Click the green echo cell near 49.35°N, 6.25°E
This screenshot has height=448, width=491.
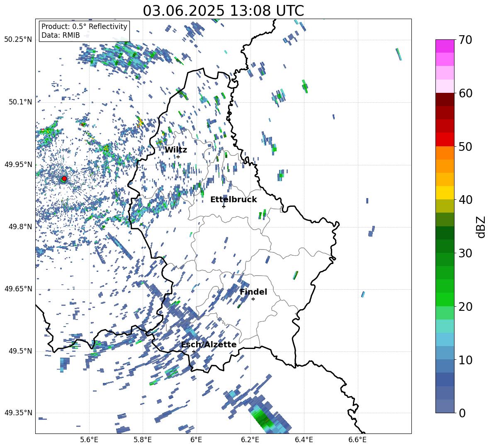pos(263,419)
